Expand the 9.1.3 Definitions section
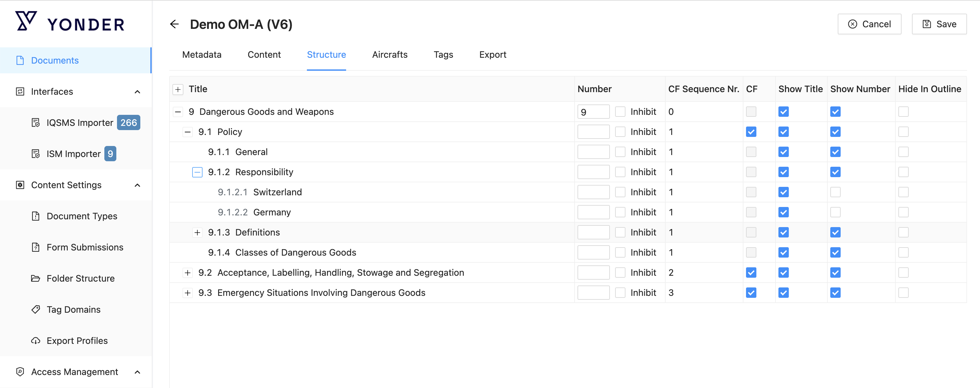Screen dimensions: 980x388 pos(197,233)
